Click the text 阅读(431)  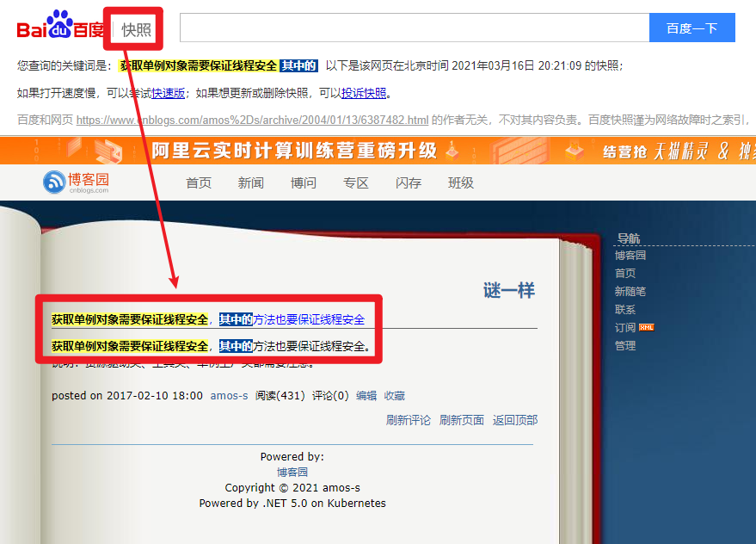[280, 396]
